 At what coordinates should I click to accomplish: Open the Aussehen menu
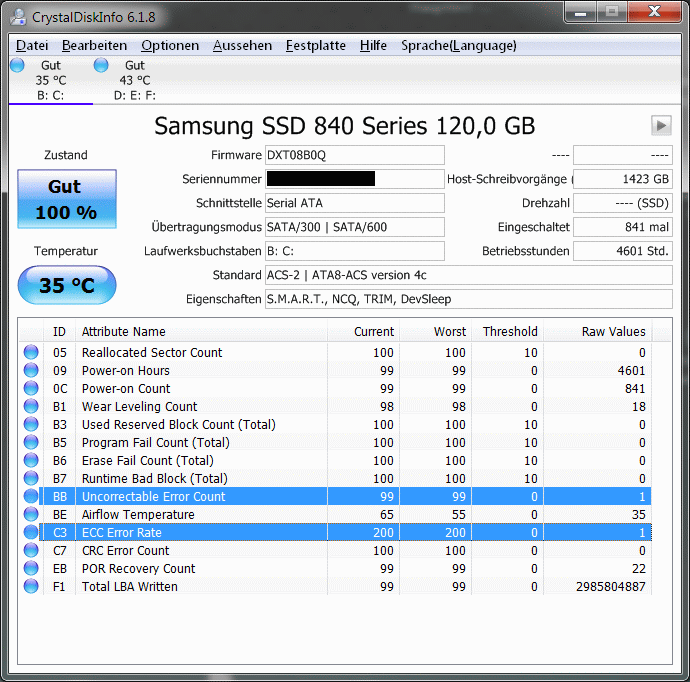click(242, 45)
